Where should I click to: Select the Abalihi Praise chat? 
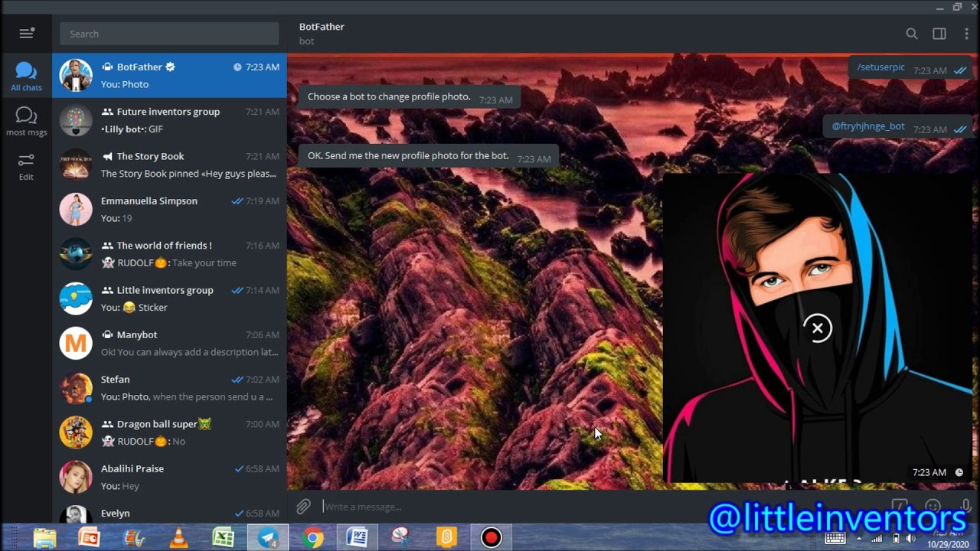169,477
